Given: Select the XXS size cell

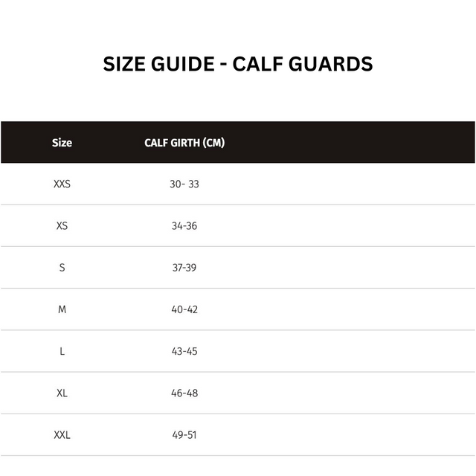Looking at the screenshot, I should tap(62, 184).
